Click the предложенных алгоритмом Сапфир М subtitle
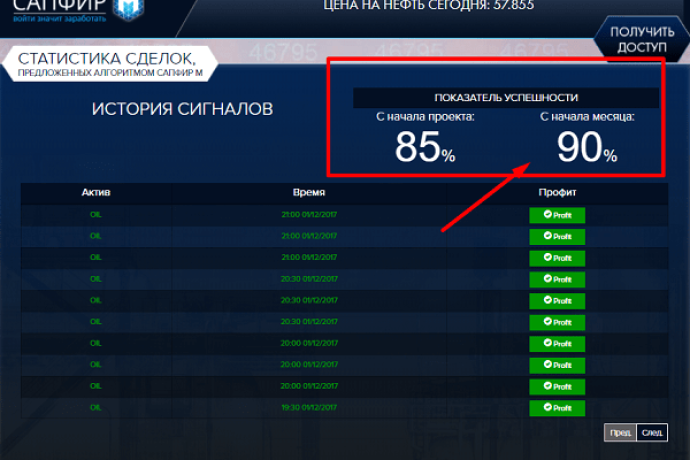690x460 pixels. [110, 73]
